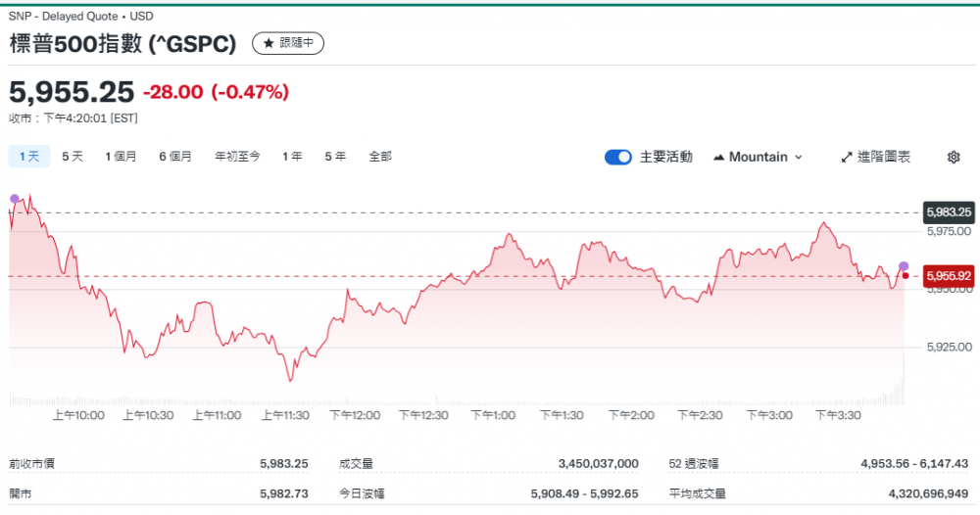The image size is (980, 515).
Task: Click the volume bars near market close
Action: pos(897,394)
